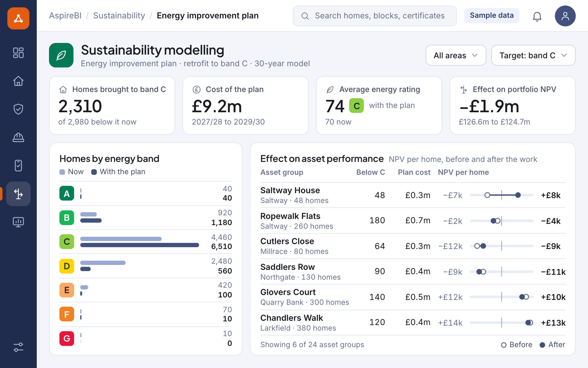This screenshot has height=368, width=588.
Task: Open the Cutlers Close row
Action: (x=413, y=246)
